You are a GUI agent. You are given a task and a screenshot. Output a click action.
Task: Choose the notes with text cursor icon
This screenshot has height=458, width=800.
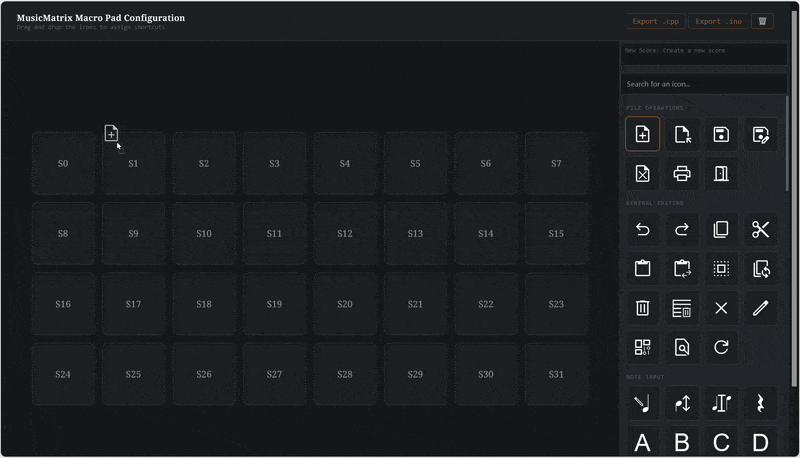[721, 403]
